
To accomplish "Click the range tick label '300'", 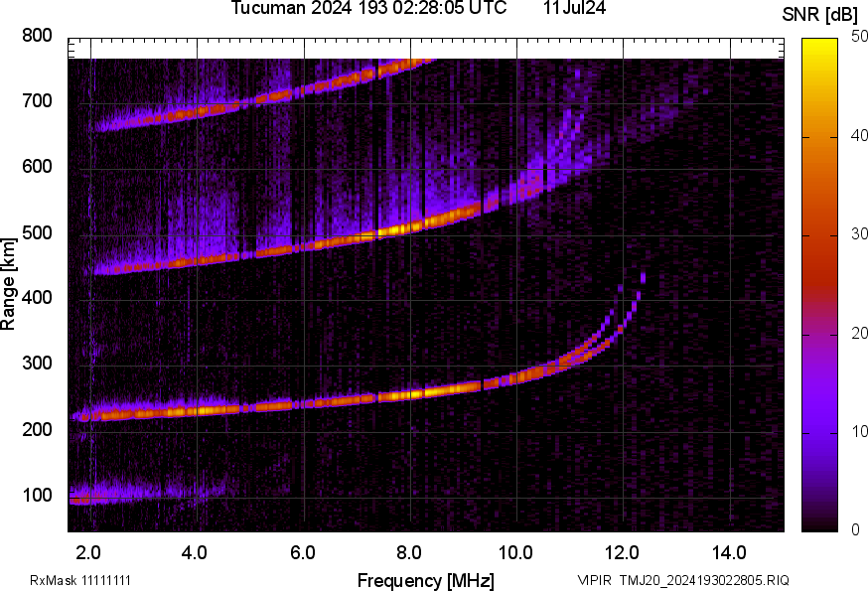I will (x=37, y=363).
